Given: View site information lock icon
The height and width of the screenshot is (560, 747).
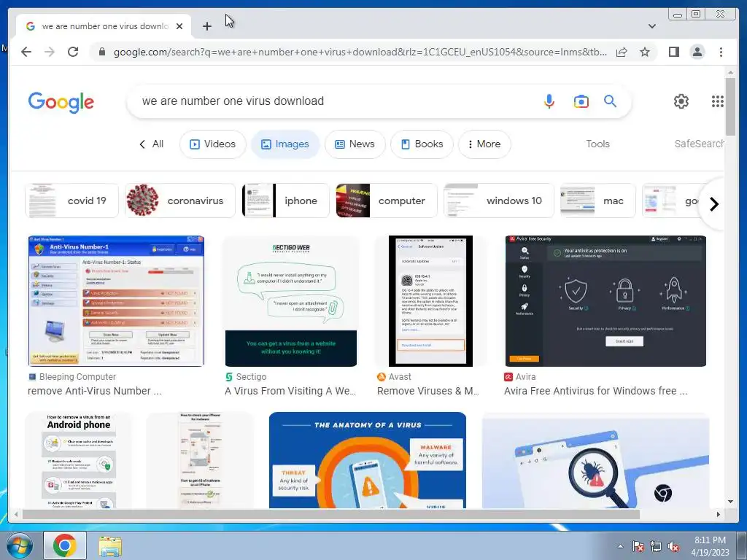Looking at the screenshot, I should pos(101,52).
